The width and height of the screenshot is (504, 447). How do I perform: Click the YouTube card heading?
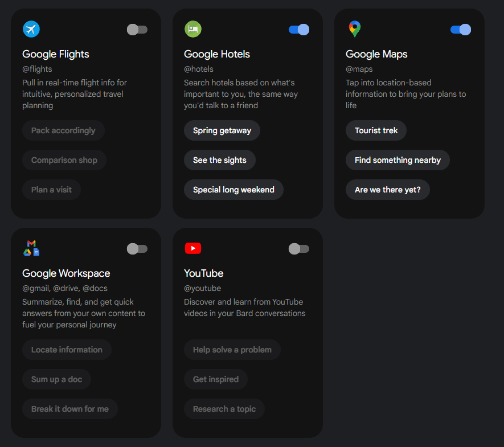(204, 273)
